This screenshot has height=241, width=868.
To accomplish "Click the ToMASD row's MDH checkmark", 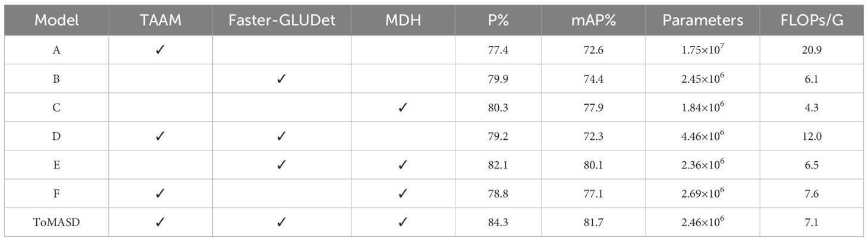I will pyautogui.click(x=402, y=223).
